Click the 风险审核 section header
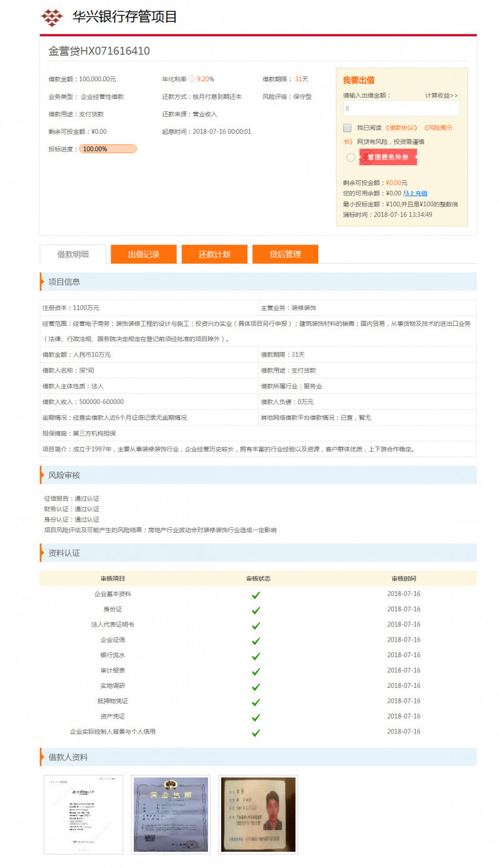500x868 pixels. 258,475
